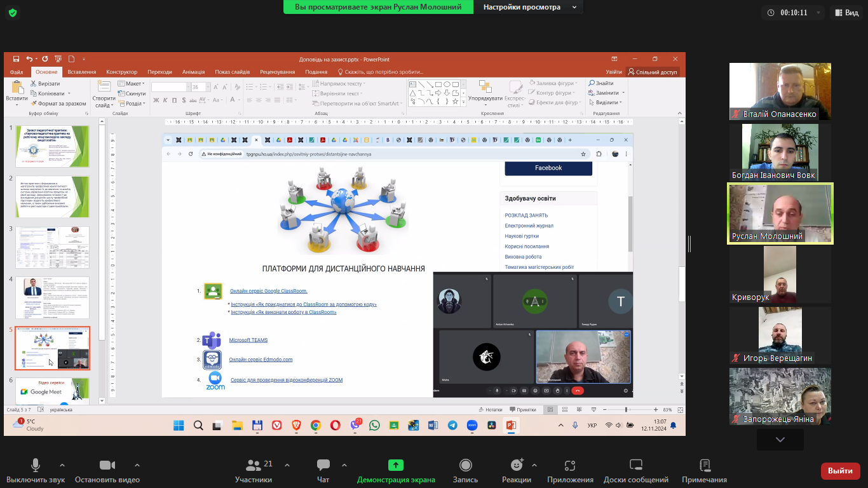868x488 pixels.
Task: Mute microphone with Выключить звук
Action: point(36,470)
